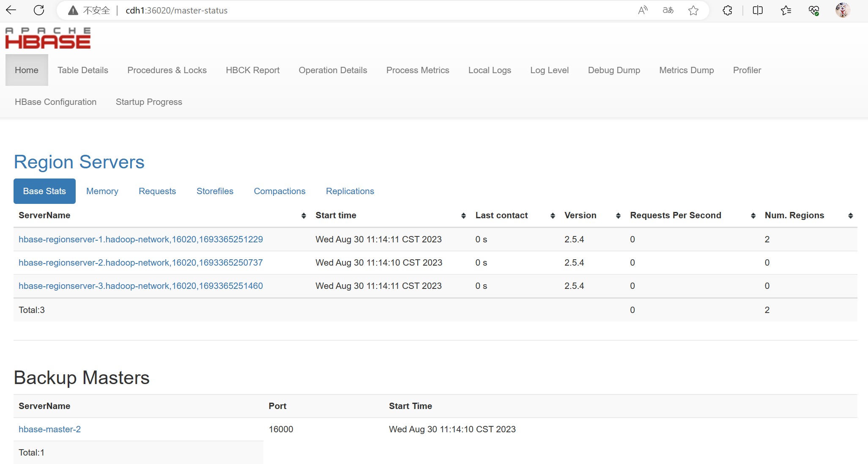868x464 pixels.
Task: Switch to the Memory tab
Action: 102,191
